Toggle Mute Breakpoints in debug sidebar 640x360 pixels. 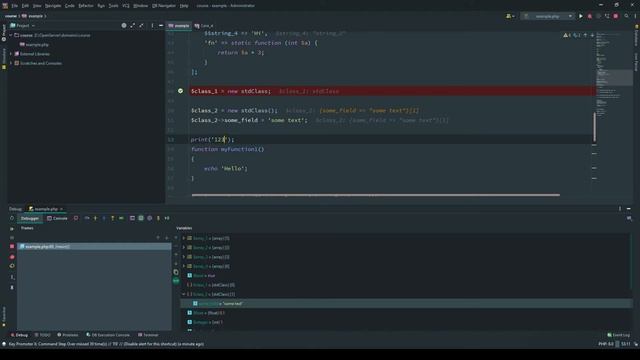coord(12,266)
